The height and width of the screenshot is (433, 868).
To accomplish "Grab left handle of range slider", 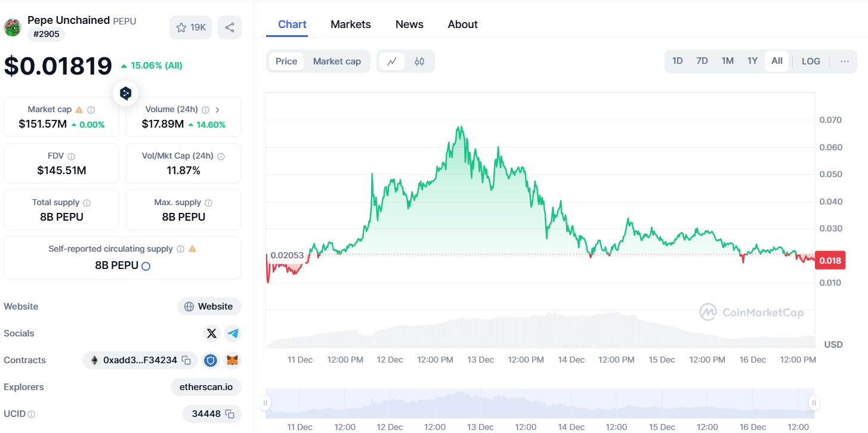I will 265,403.
